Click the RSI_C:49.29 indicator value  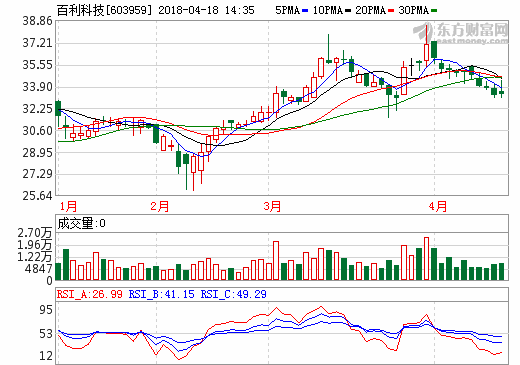coord(233,294)
